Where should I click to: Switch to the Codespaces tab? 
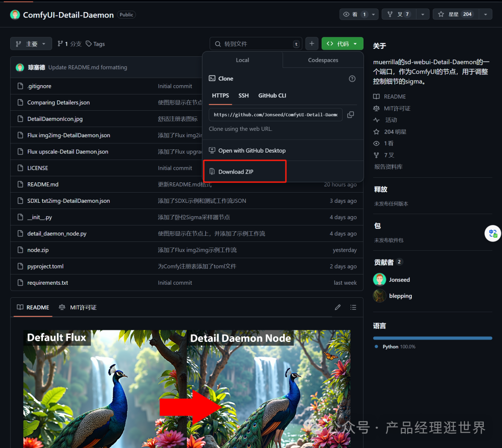(x=323, y=60)
